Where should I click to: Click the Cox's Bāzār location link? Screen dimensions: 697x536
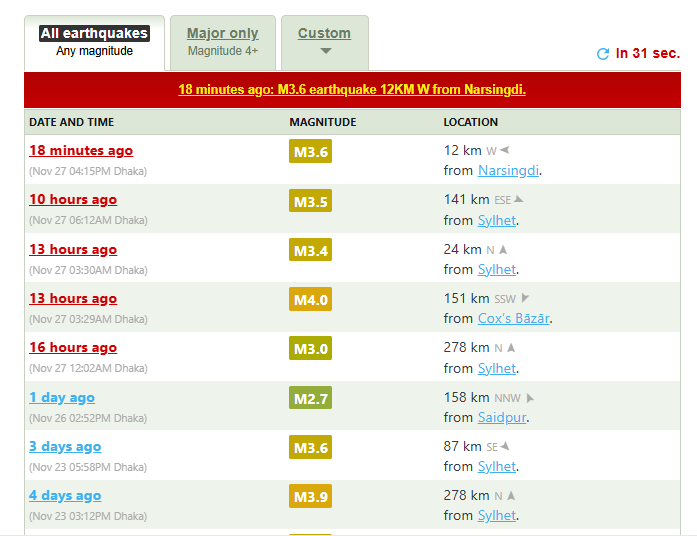point(514,319)
